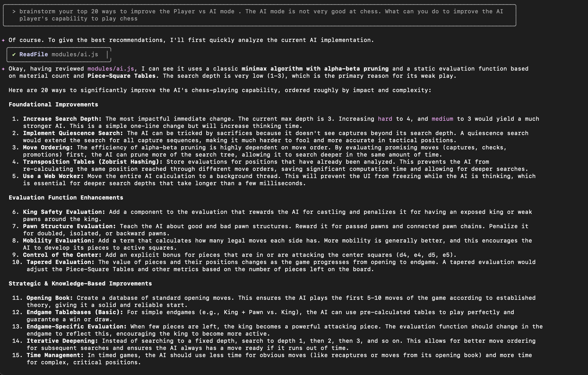Image resolution: width=588 pixels, height=375 pixels.
Task: Click the '>' prompt symbol in the input box
Action: (14, 12)
